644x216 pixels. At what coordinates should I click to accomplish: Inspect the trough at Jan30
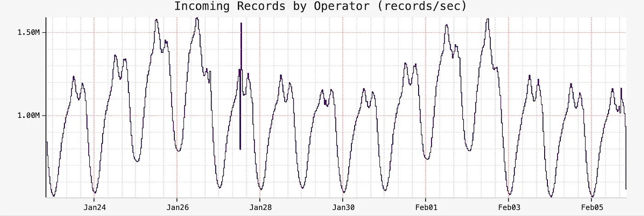click(x=344, y=192)
